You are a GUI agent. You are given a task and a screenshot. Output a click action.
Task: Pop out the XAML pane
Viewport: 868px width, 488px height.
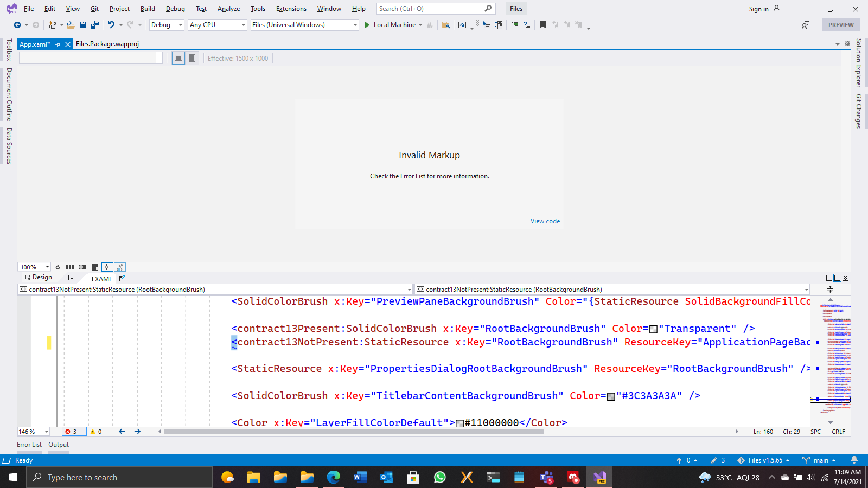122,279
